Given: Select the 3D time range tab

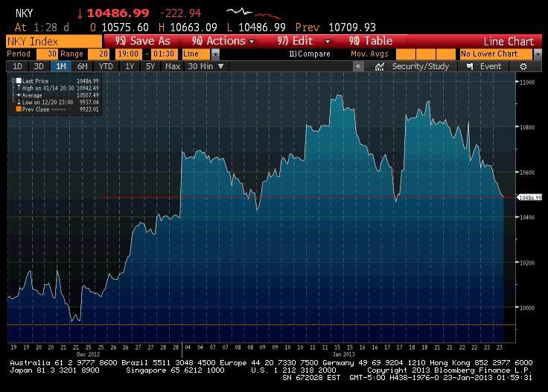Looking at the screenshot, I should click(x=39, y=66).
